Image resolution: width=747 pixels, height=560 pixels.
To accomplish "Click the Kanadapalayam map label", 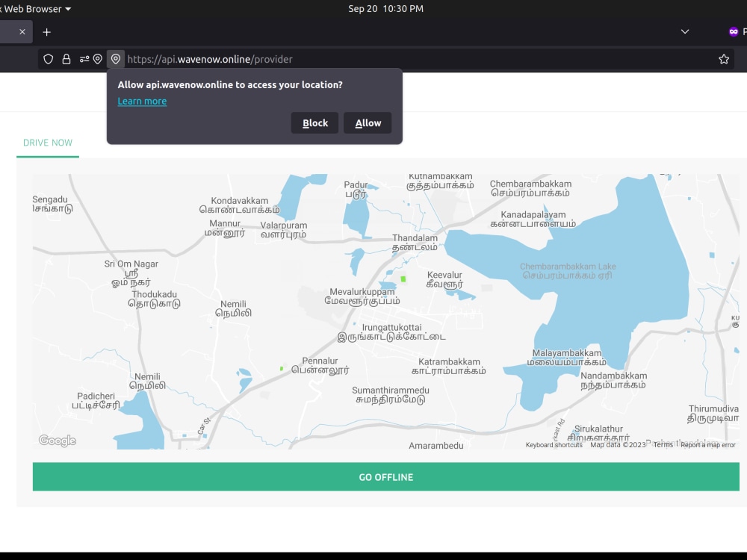I will pyautogui.click(x=533, y=219).
